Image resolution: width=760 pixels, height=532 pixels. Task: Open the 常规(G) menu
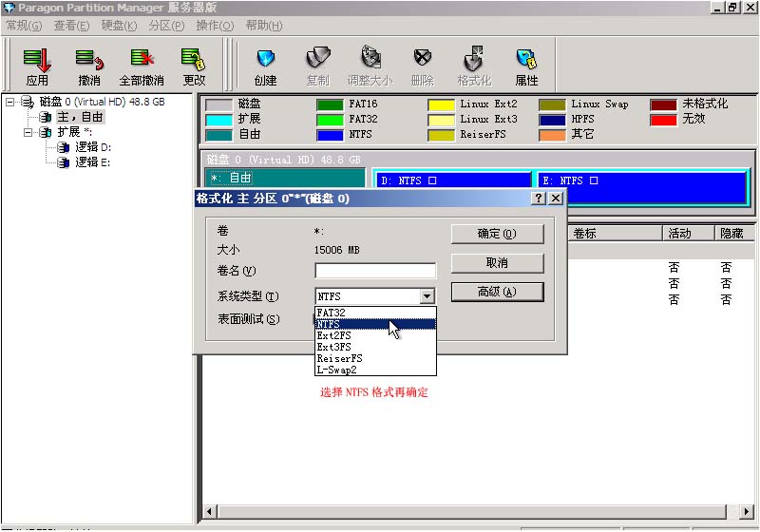24,26
